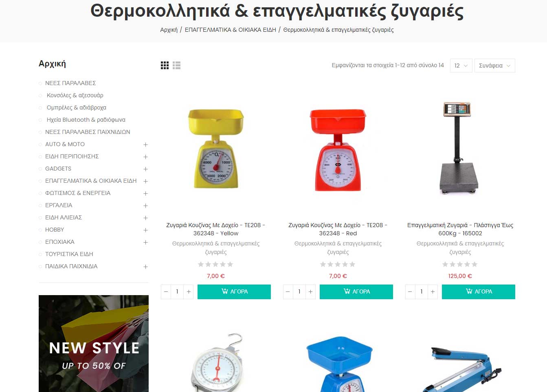Open red kitchen scale product image
547x392 pixels.
(338, 150)
